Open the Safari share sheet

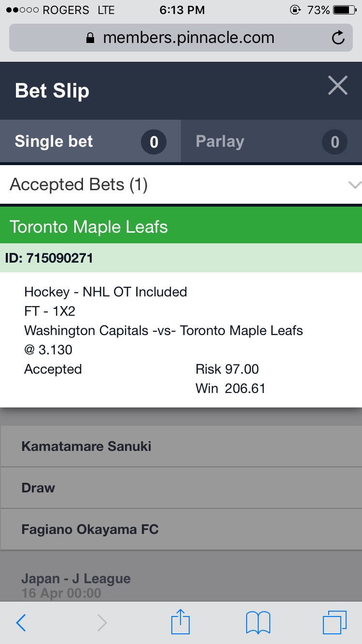181,621
